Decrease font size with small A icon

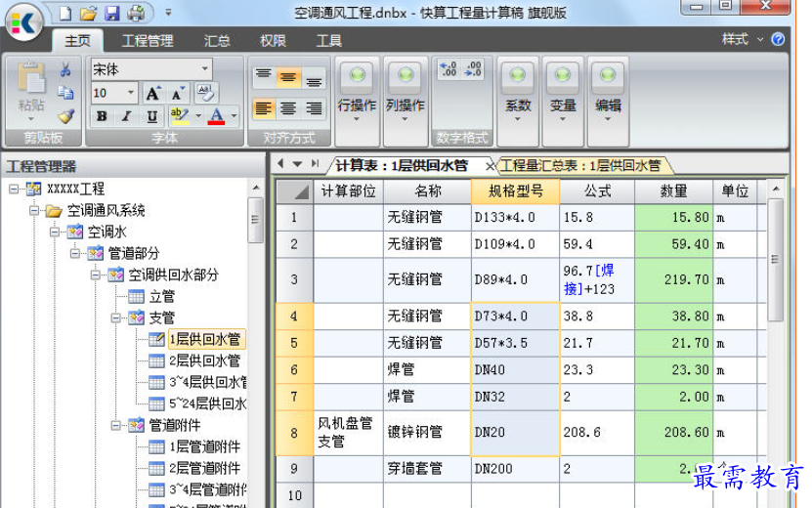178,93
